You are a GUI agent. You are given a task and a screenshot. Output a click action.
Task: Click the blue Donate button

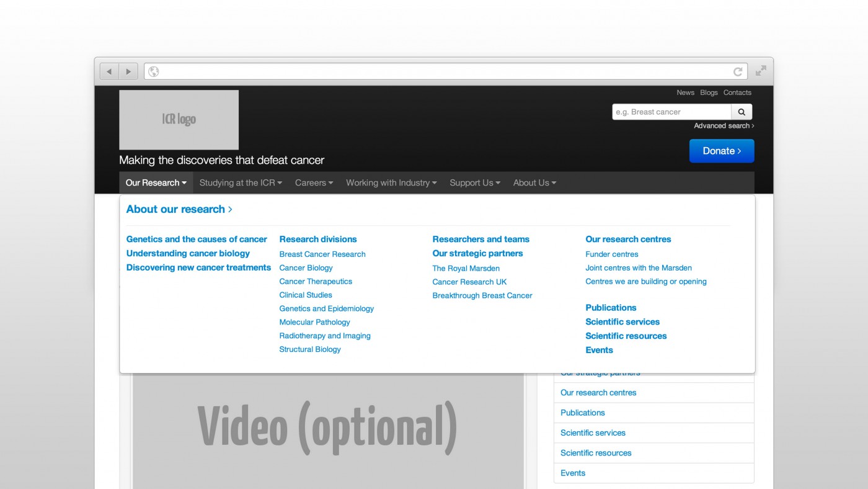tap(722, 151)
